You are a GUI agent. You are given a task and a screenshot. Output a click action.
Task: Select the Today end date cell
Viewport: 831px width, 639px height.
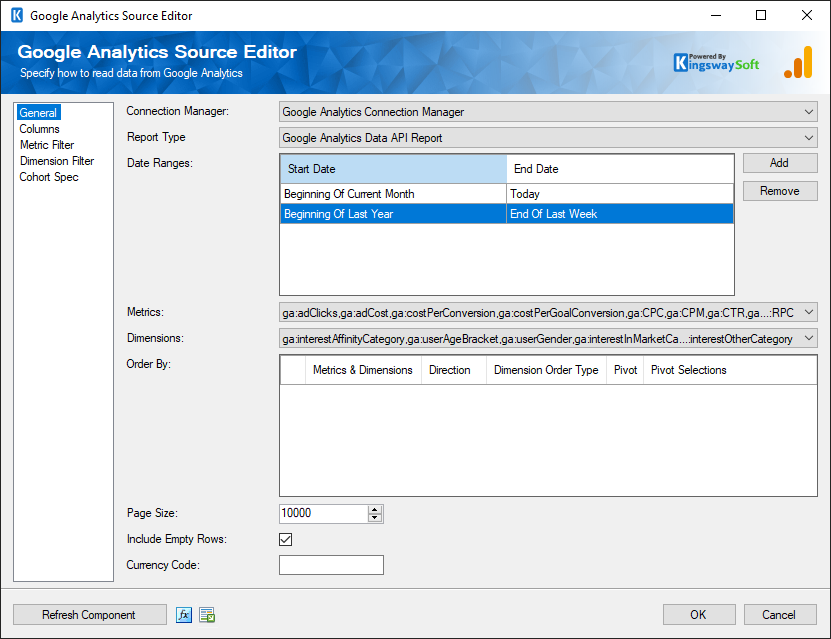coord(620,194)
